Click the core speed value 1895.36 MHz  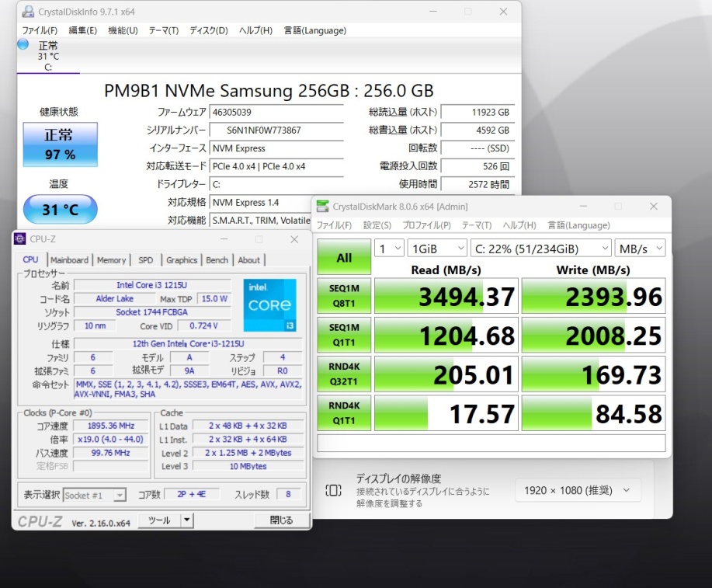[111, 426]
